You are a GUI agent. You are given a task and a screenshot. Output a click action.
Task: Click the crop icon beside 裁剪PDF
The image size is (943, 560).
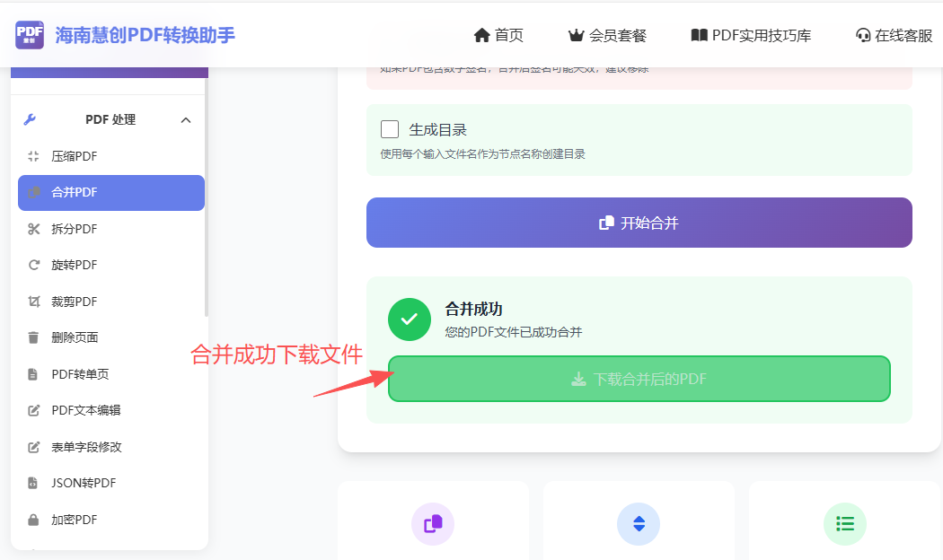point(34,302)
